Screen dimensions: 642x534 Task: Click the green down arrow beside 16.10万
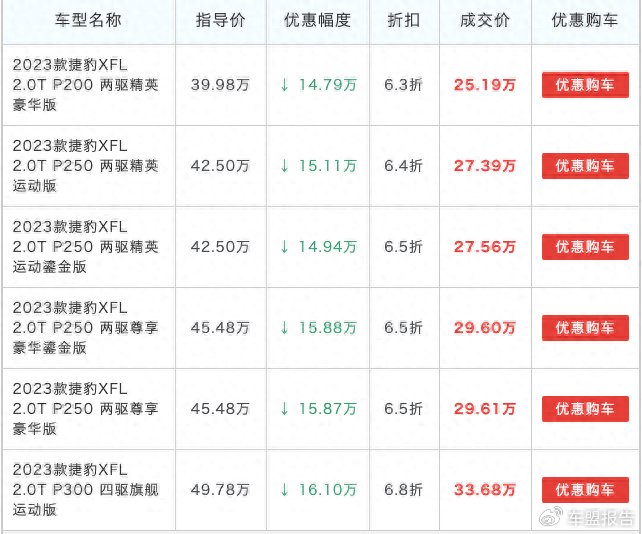click(x=284, y=490)
